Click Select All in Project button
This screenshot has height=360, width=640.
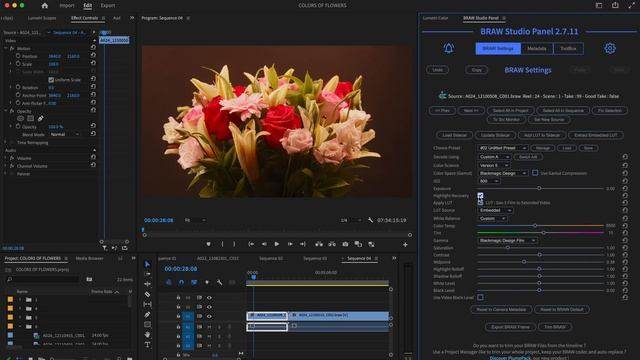click(510, 111)
